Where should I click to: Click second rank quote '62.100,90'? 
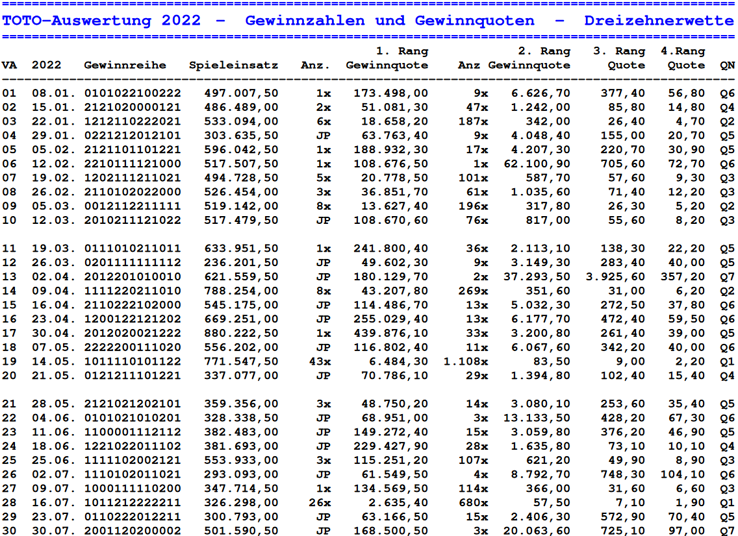point(537,164)
